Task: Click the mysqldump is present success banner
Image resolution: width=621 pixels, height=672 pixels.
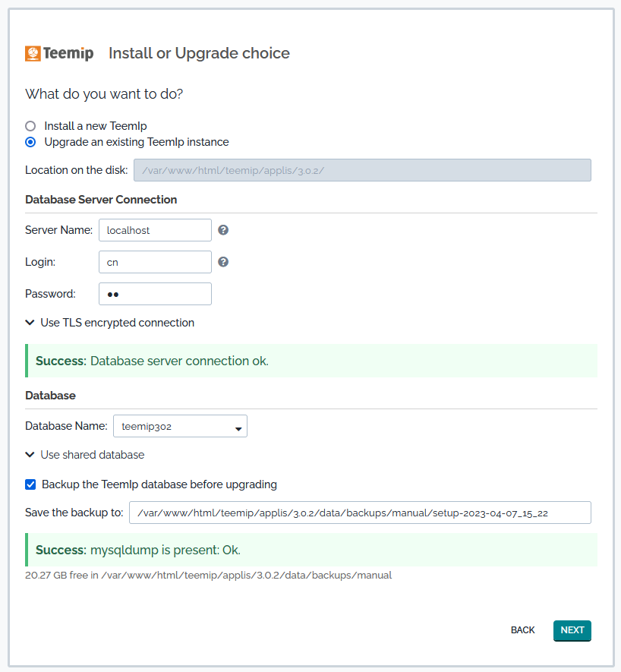Action: 311,550
